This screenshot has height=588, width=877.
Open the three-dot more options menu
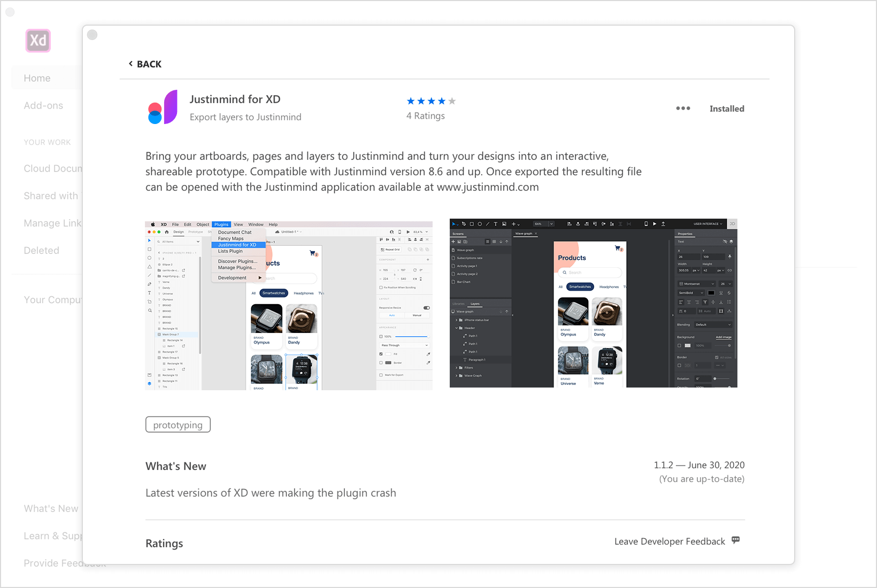point(683,108)
